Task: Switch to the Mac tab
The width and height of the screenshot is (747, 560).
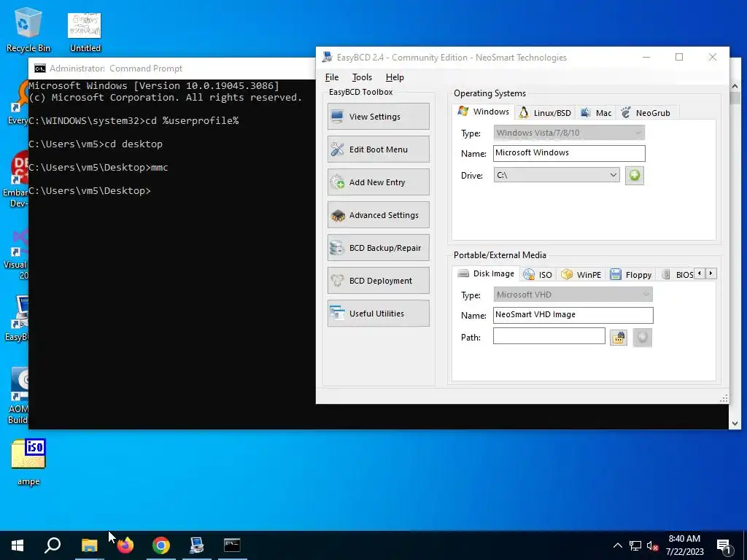Action: (x=596, y=113)
